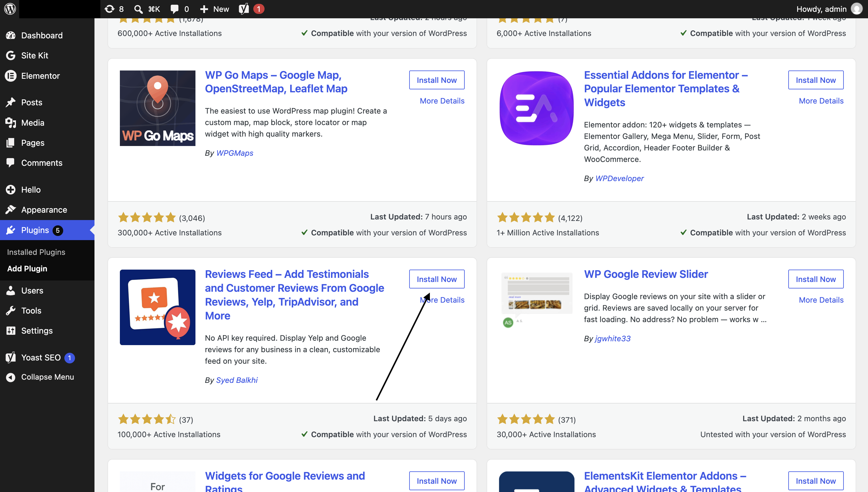Click the WordPress logo in admin bar
The height and width of the screenshot is (492, 868).
10,9
